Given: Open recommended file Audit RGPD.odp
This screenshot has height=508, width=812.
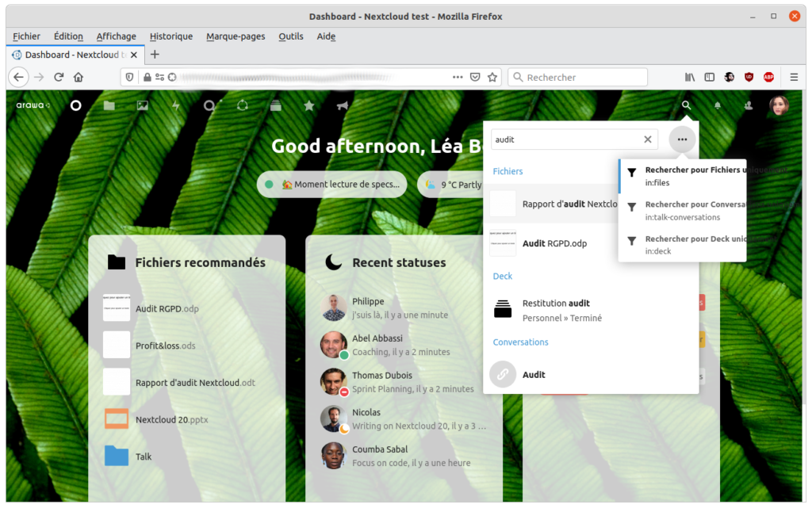Looking at the screenshot, I should coord(186,308).
